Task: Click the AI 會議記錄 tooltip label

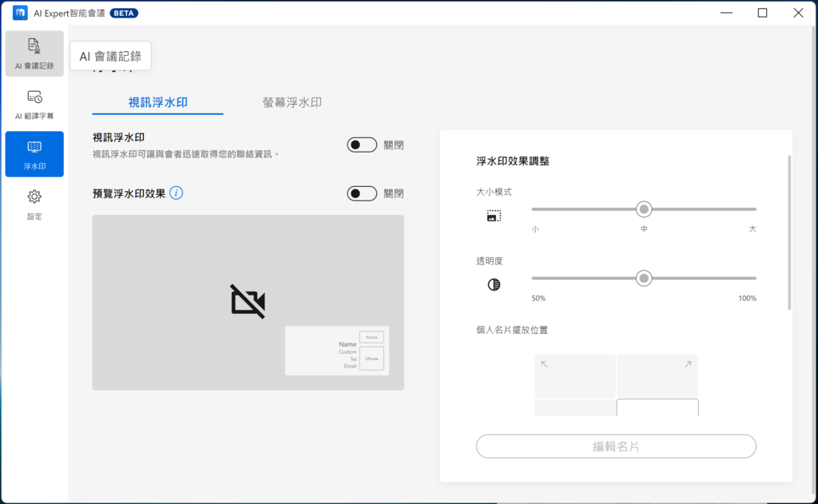Action: click(110, 56)
